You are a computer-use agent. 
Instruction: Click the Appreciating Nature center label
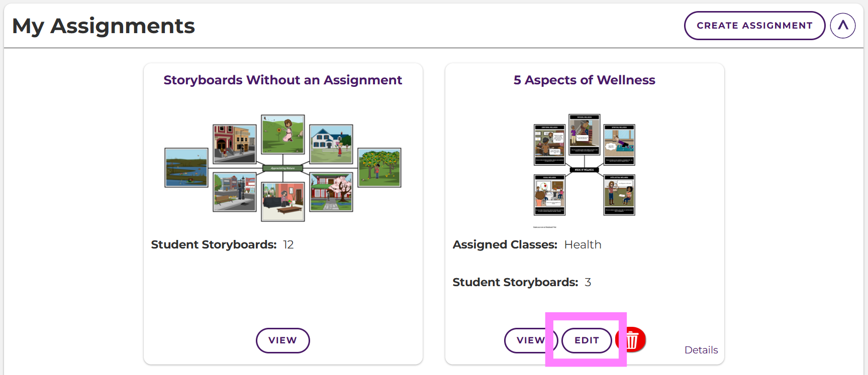[x=282, y=168]
